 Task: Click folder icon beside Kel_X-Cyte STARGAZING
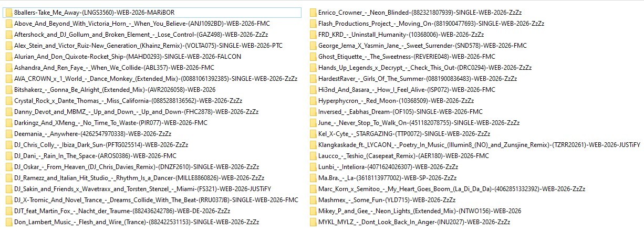point(313,134)
